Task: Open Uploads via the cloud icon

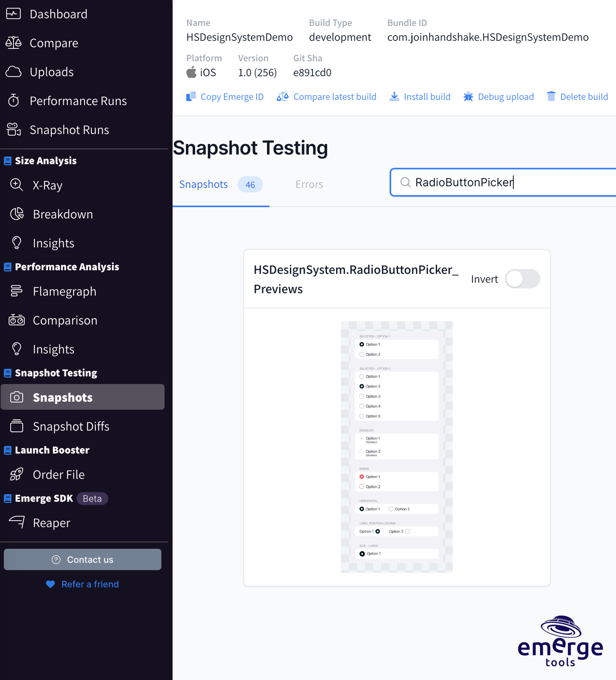Action: [13, 72]
